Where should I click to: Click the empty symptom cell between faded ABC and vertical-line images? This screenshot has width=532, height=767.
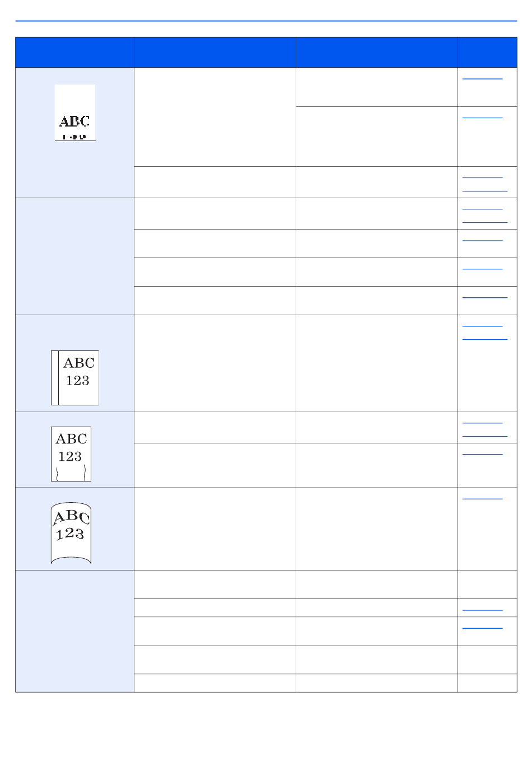coord(74,256)
